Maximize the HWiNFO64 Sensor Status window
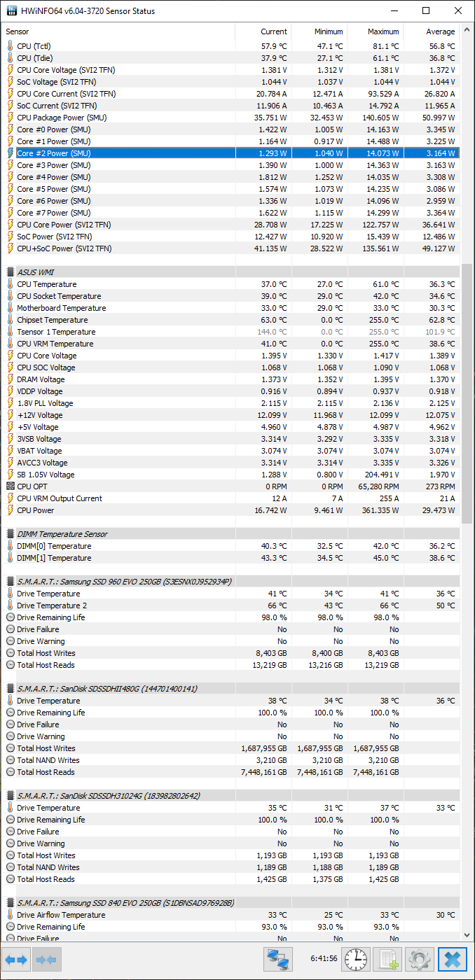This screenshot has height=980, width=475. 426,10
